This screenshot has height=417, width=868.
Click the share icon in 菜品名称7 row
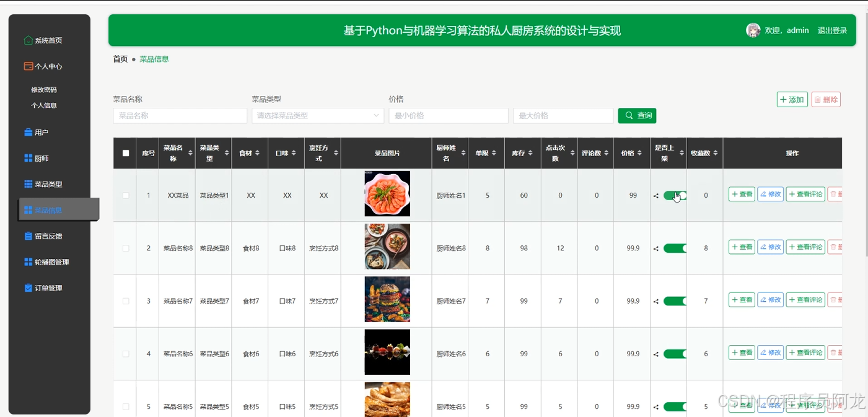[656, 301]
